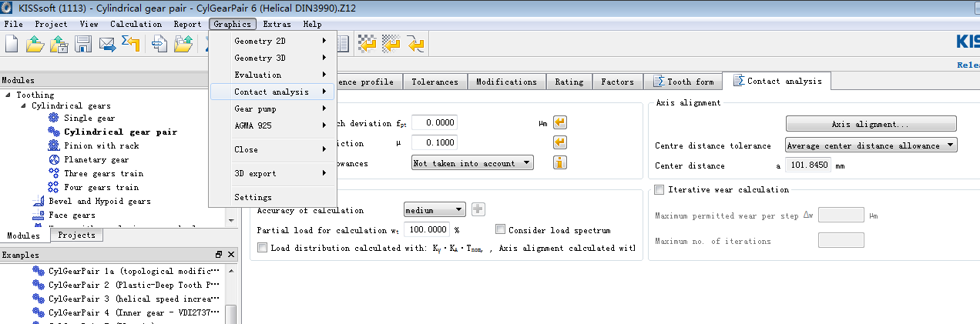Expand Geometry 2D submenu
The image size is (980, 324).
pyautogui.click(x=273, y=40)
